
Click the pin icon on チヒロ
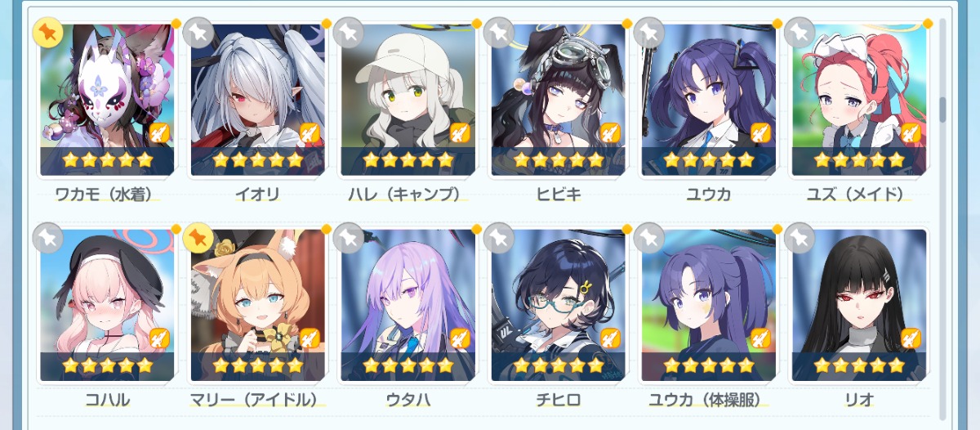coord(499,239)
